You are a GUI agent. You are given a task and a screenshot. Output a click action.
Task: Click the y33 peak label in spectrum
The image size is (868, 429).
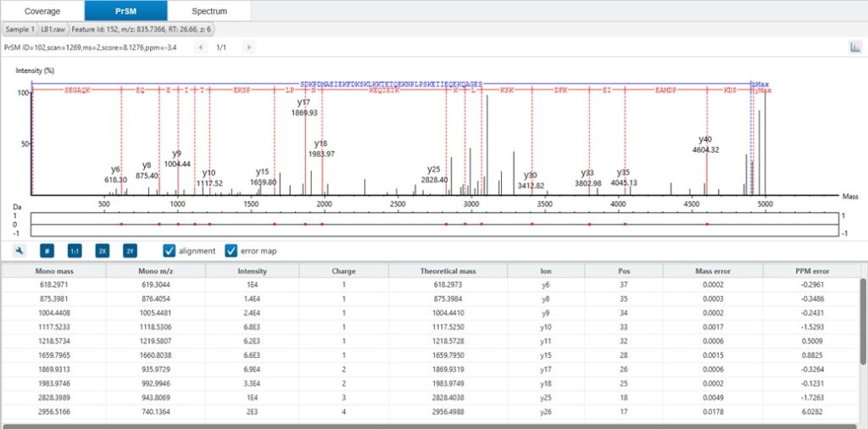point(588,173)
